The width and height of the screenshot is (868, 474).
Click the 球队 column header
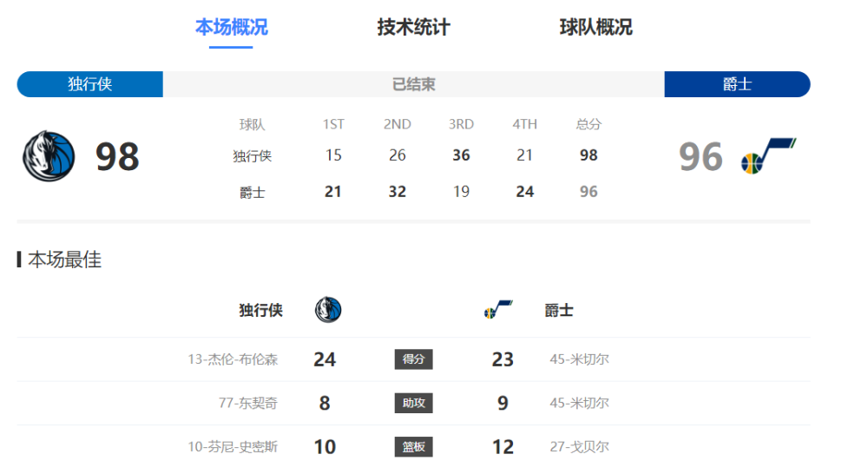tap(252, 125)
